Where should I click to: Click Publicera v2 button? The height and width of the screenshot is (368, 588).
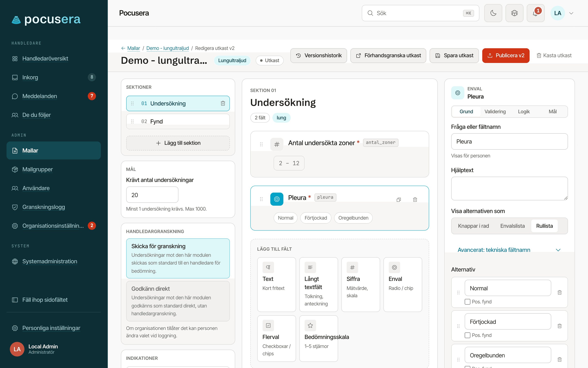[506, 55]
